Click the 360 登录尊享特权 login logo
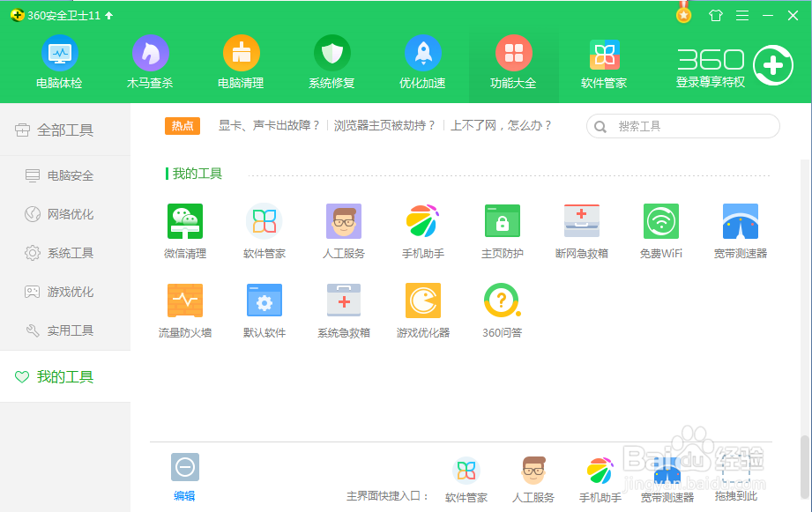812x512 pixels. click(x=734, y=66)
